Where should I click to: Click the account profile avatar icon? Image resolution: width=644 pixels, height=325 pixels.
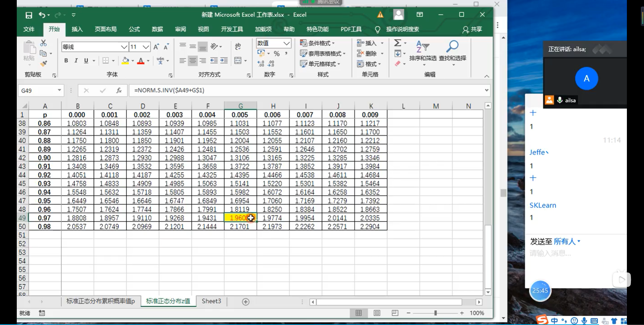[x=398, y=14]
